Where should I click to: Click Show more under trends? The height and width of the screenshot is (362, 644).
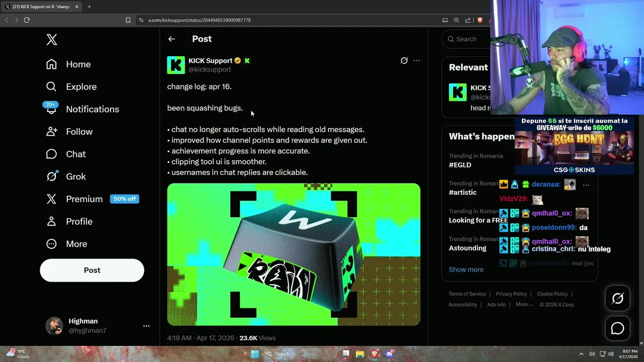pos(466,269)
